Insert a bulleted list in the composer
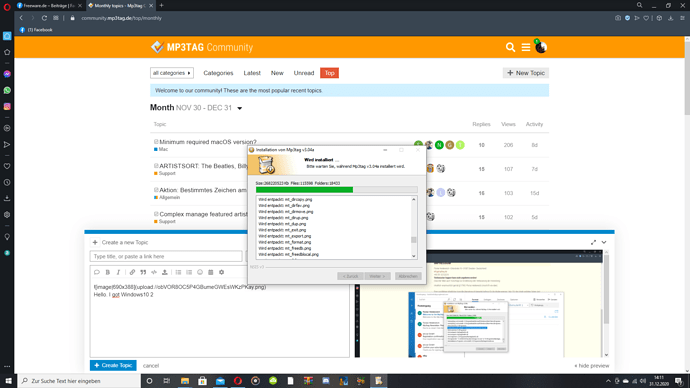The height and width of the screenshot is (388, 690). (178, 272)
